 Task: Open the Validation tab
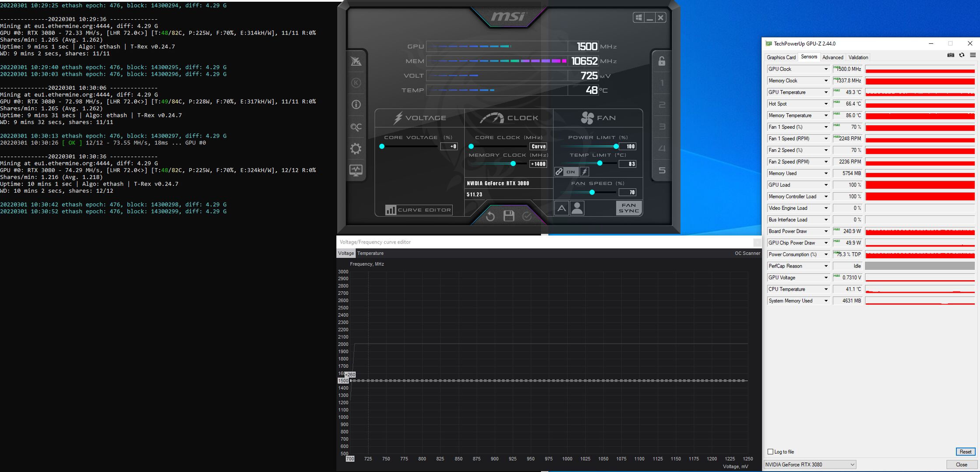pyautogui.click(x=858, y=57)
